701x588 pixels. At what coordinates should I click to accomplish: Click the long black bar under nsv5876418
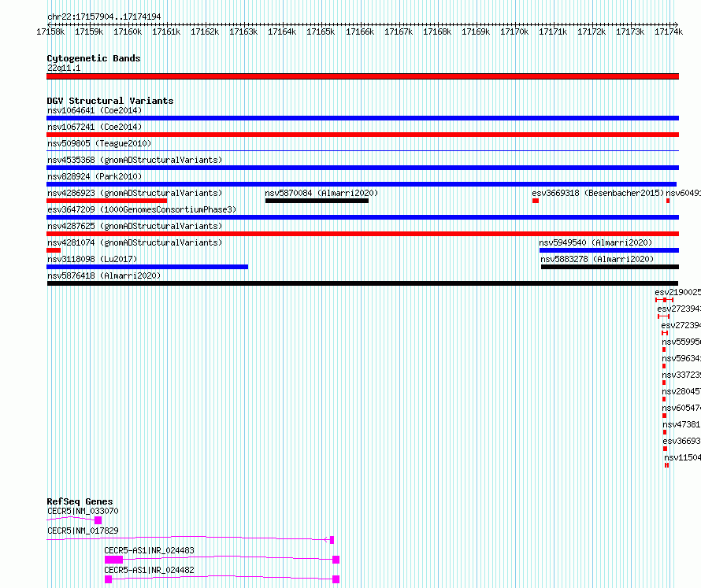point(362,283)
